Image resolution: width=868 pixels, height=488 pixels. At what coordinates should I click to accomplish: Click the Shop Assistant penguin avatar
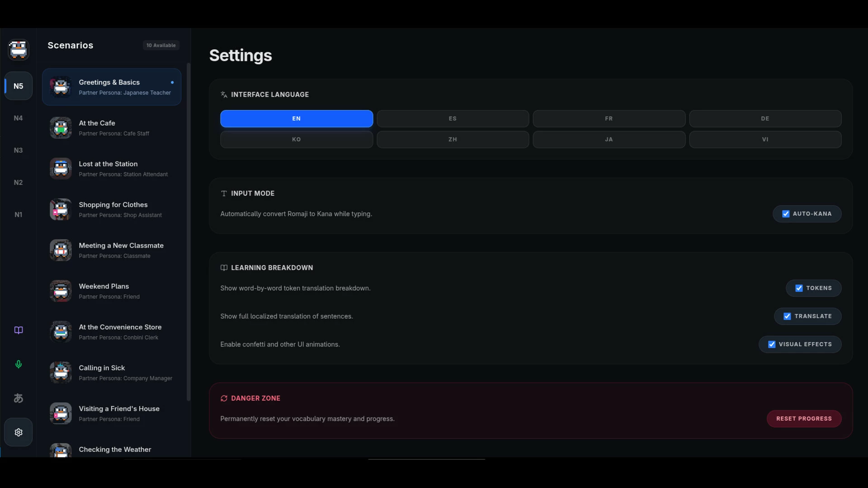click(61, 210)
